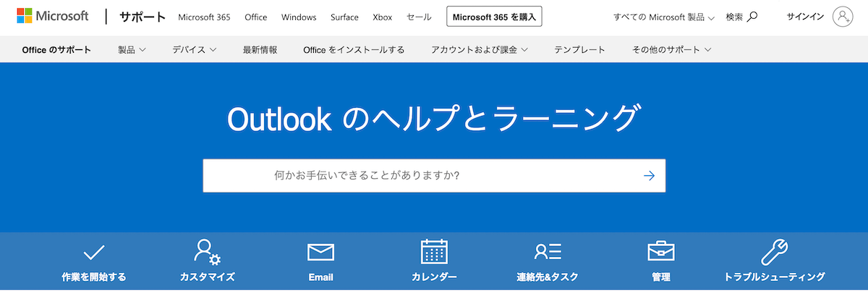Expand その他のサポート menu

click(672, 50)
